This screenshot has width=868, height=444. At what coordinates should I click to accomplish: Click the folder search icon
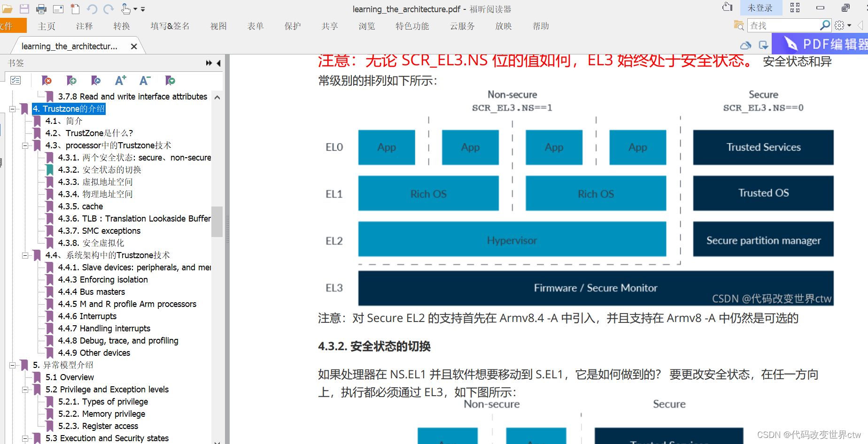pos(739,25)
